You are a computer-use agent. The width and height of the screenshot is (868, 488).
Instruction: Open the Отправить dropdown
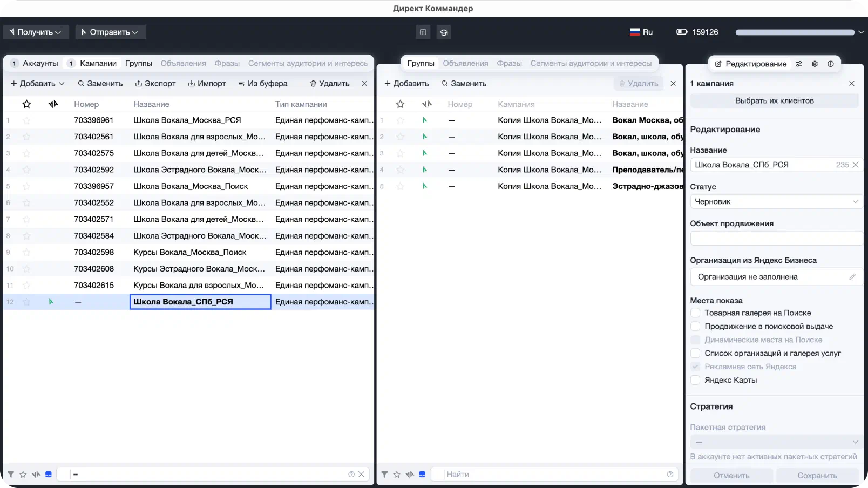111,32
